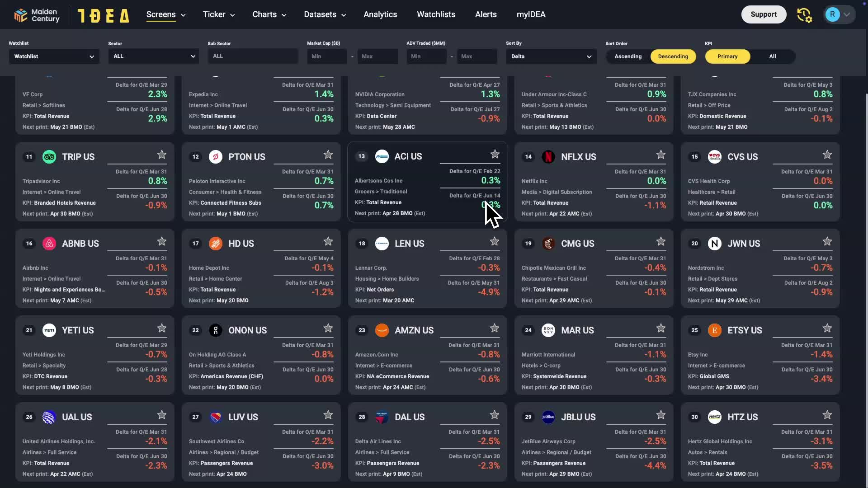Open the myIDEA page
Viewport: 868px width, 488px height.
[x=531, y=14]
